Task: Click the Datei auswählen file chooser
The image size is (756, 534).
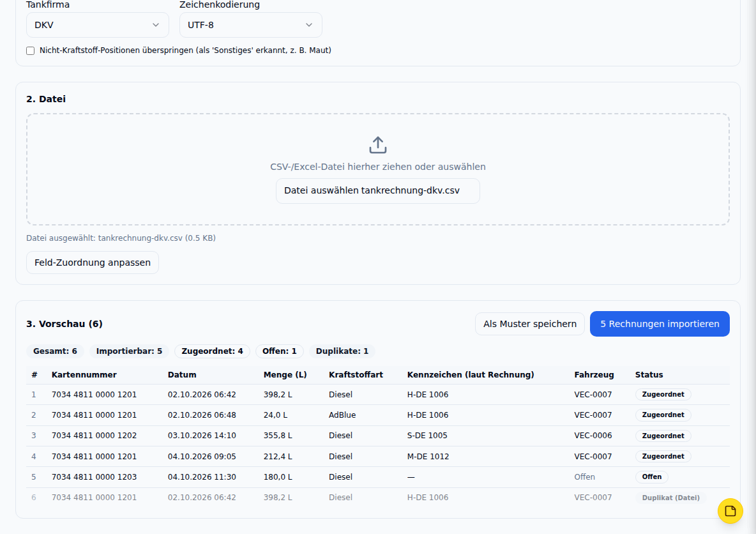Action: pos(378,190)
